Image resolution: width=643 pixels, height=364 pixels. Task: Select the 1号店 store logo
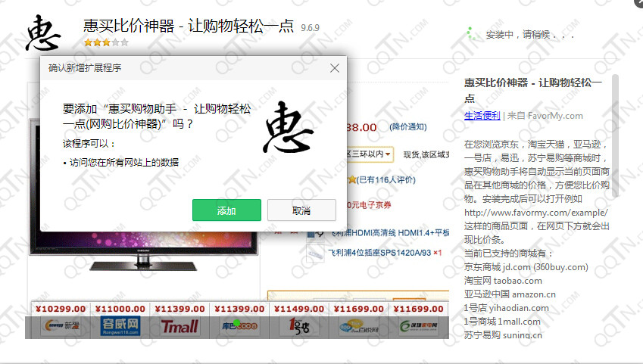[x=301, y=326]
